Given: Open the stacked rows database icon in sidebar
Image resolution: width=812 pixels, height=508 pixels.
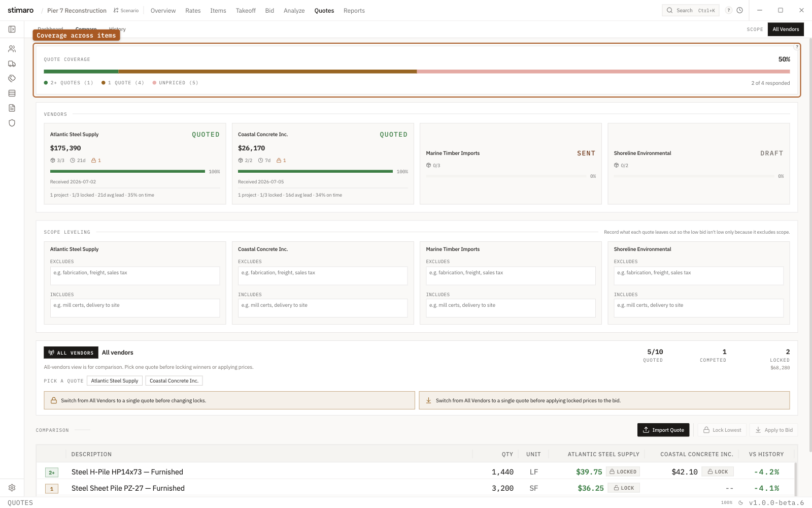Looking at the screenshot, I should click(12, 93).
